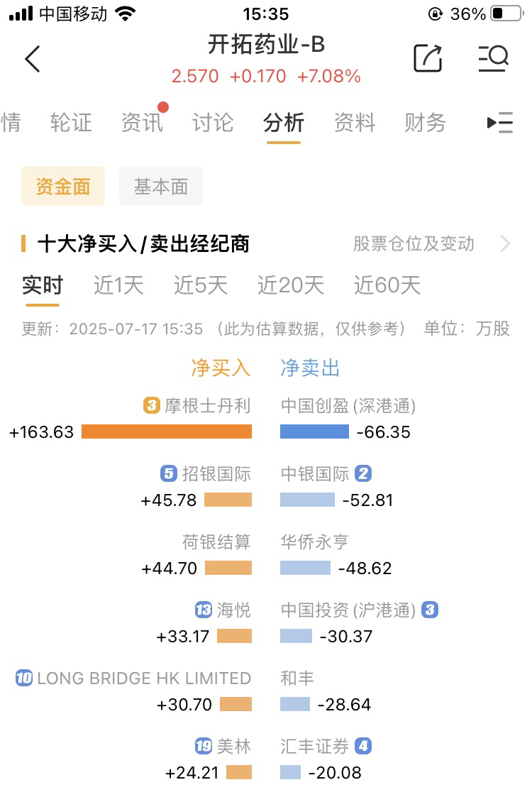The height and width of the screenshot is (797, 532).
Task: Tap the 摩根士丹利 broker name
Action: 207,406
